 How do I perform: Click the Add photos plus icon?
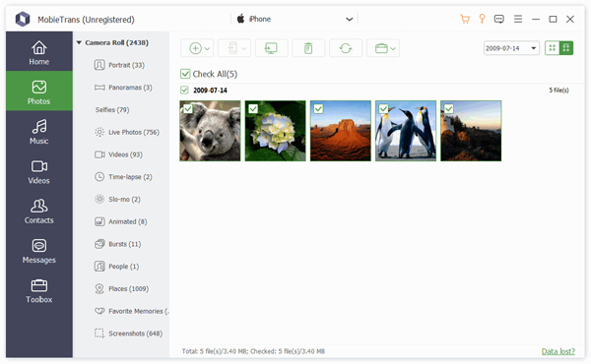195,48
